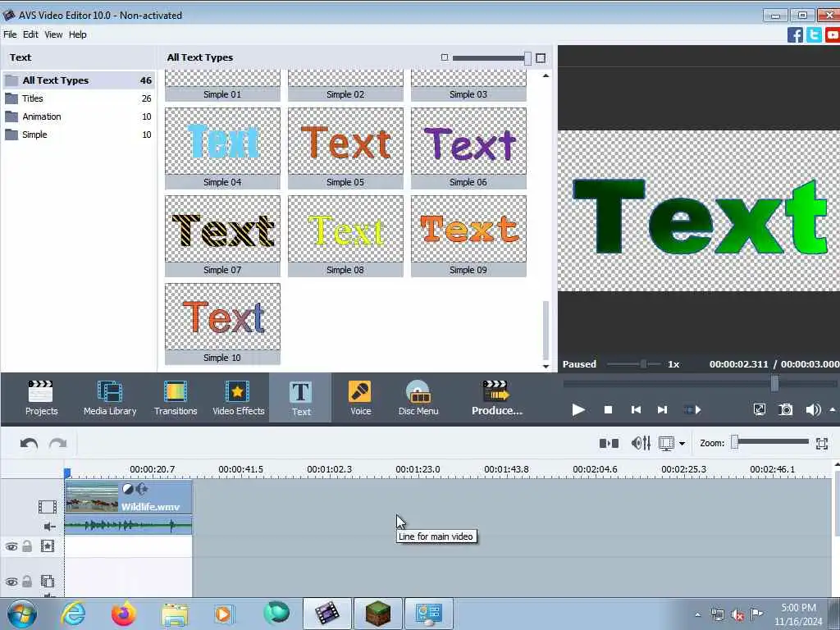This screenshot has width=840, height=630.
Task: Select the Simple 08 yellow text preset
Action: [345, 235]
